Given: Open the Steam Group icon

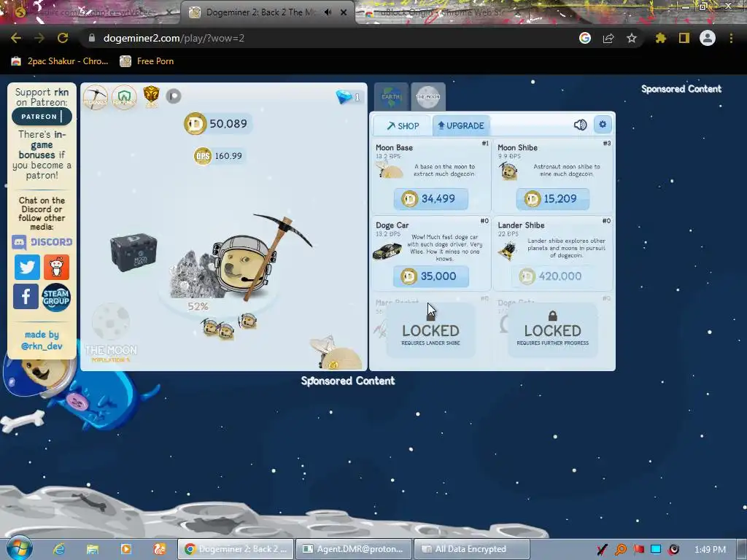Looking at the screenshot, I should [56, 297].
